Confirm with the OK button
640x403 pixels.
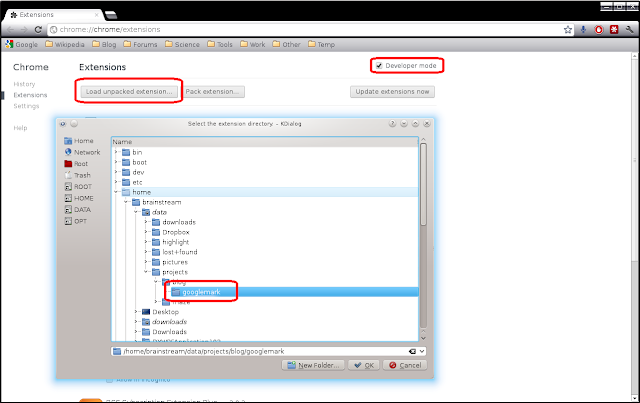click(x=364, y=365)
